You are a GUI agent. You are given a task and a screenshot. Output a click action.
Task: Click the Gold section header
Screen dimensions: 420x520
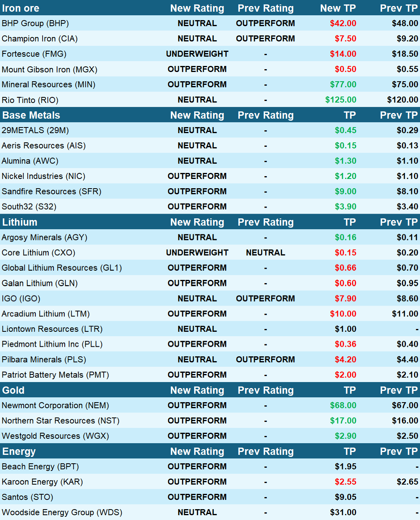pyautogui.click(x=13, y=391)
